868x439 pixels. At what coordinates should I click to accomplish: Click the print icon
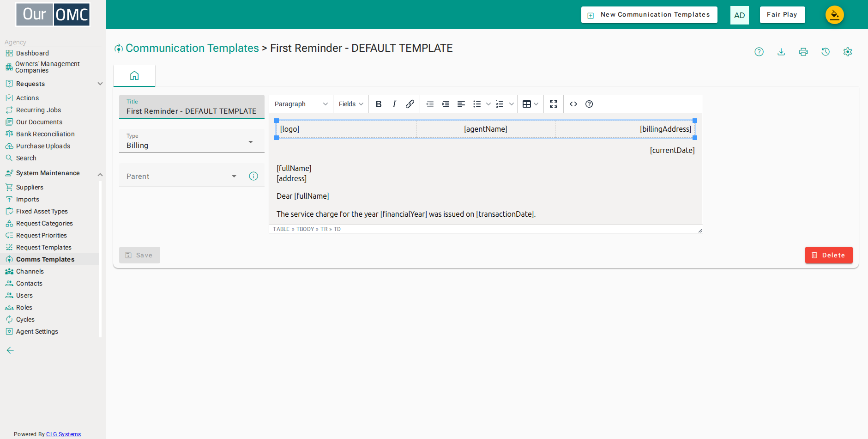803,52
